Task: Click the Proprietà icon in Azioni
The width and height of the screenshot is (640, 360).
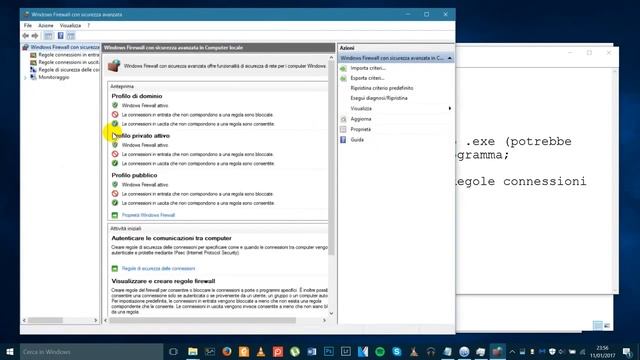Action: pyautogui.click(x=343, y=129)
